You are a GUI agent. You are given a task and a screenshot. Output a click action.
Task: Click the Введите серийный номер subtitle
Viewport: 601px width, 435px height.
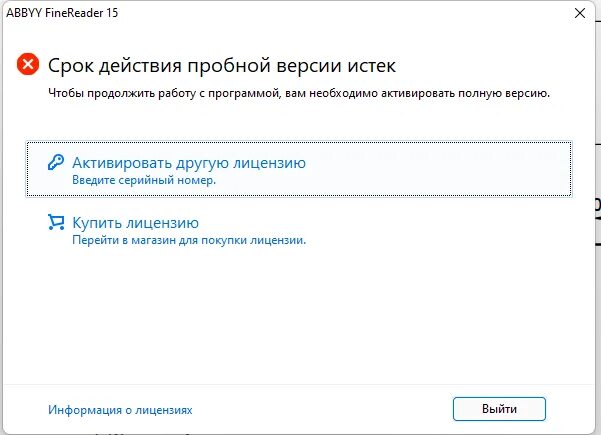click(144, 180)
